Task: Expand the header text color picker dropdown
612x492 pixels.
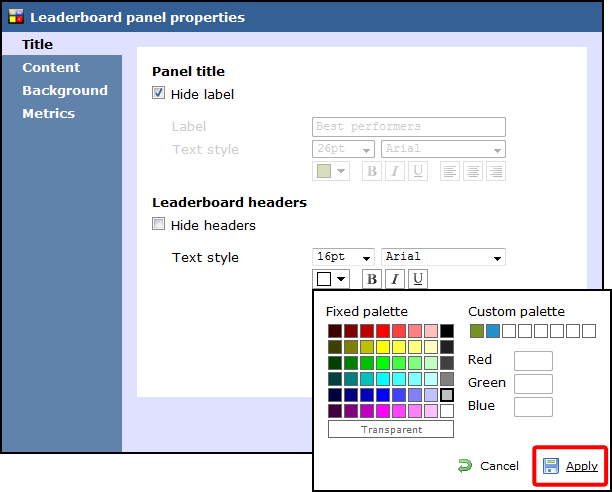Action: pos(331,279)
